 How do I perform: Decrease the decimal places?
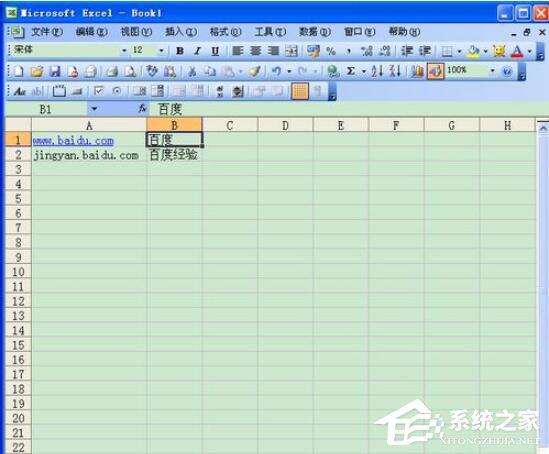[x=385, y=51]
